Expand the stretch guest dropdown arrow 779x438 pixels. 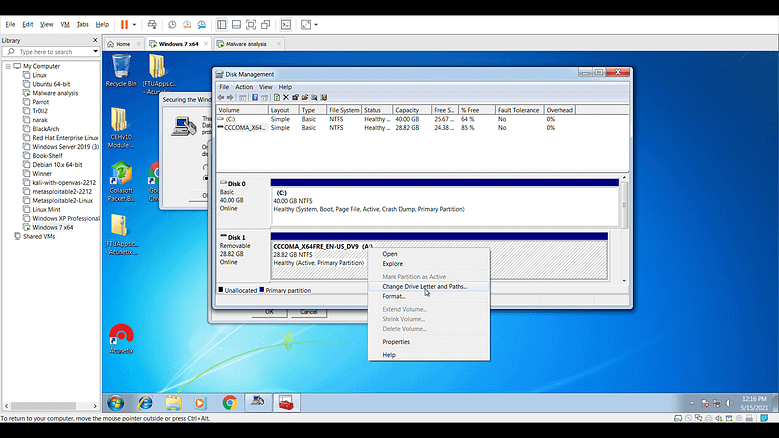tap(316, 24)
